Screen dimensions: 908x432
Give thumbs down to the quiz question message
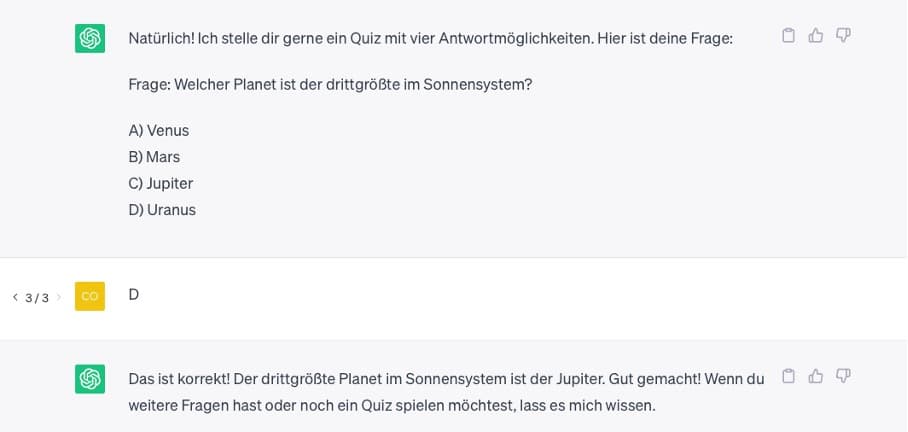click(x=843, y=36)
